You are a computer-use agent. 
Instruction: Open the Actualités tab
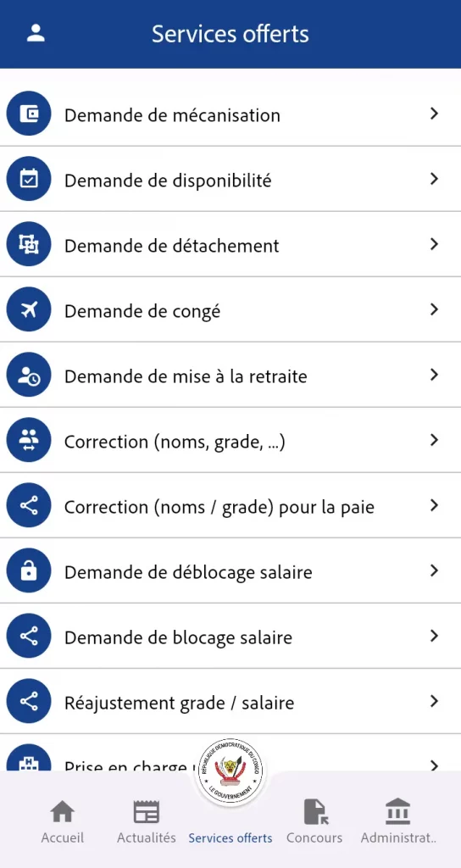pyautogui.click(x=147, y=821)
